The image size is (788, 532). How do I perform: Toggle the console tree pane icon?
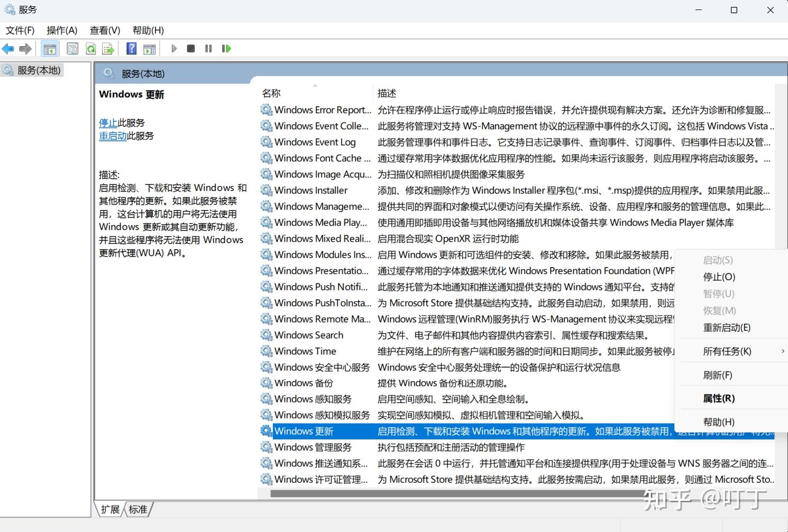pos(50,49)
